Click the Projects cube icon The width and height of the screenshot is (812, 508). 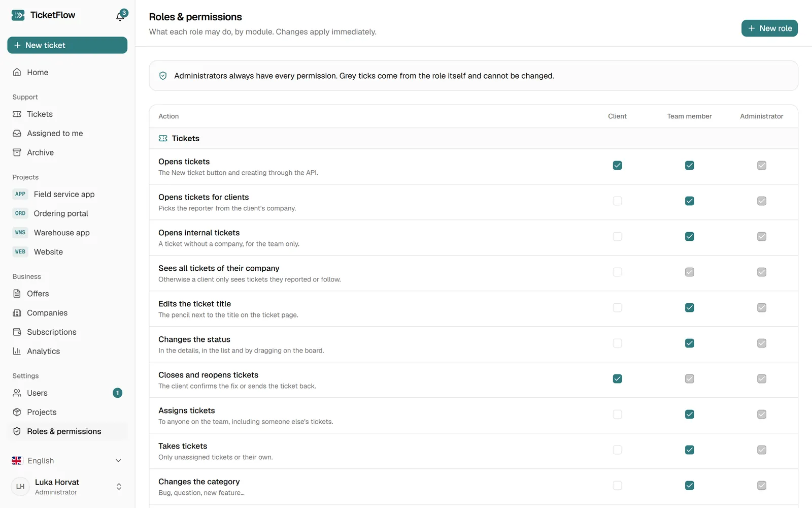point(17,412)
